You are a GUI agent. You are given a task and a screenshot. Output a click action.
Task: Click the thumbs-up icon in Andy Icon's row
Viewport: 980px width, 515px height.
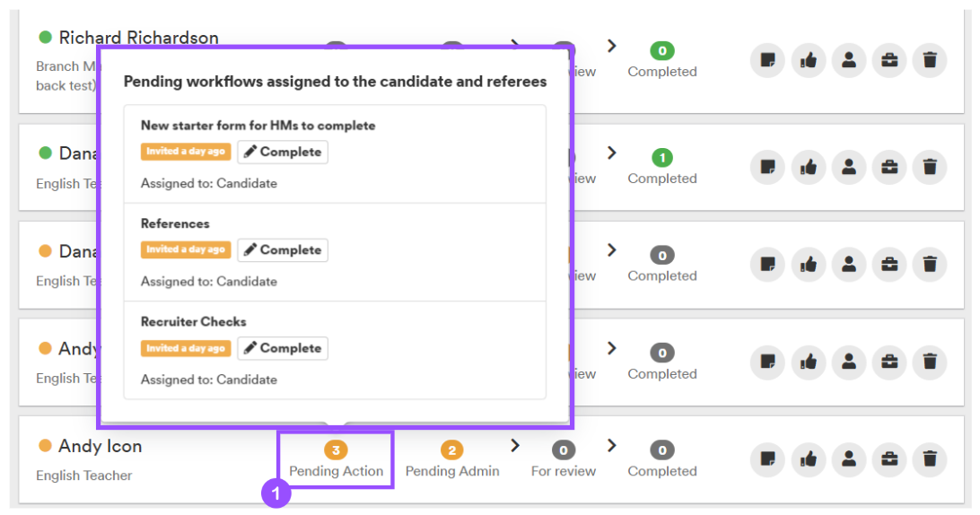(x=808, y=459)
